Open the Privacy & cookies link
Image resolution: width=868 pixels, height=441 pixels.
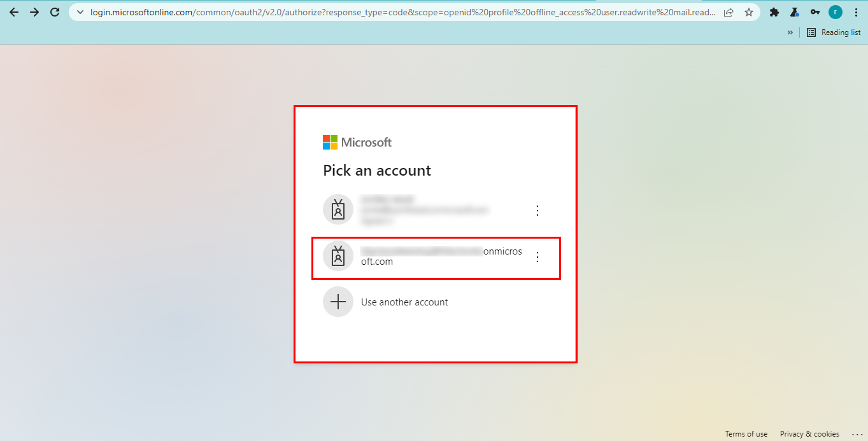tap(809, 434)
